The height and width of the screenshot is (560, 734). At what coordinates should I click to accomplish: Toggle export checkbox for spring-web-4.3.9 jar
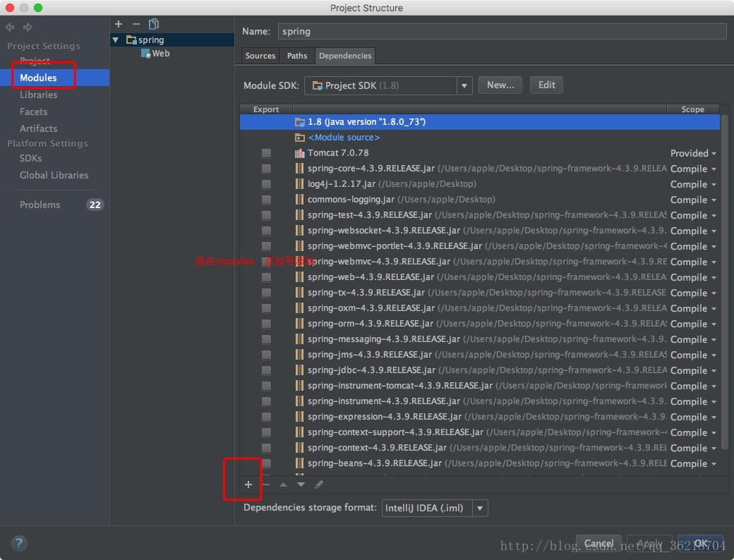pos(266,277)
